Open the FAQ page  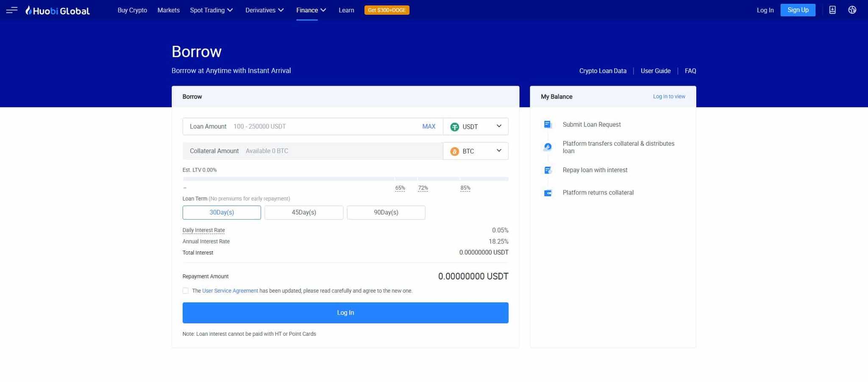point(690,71)
